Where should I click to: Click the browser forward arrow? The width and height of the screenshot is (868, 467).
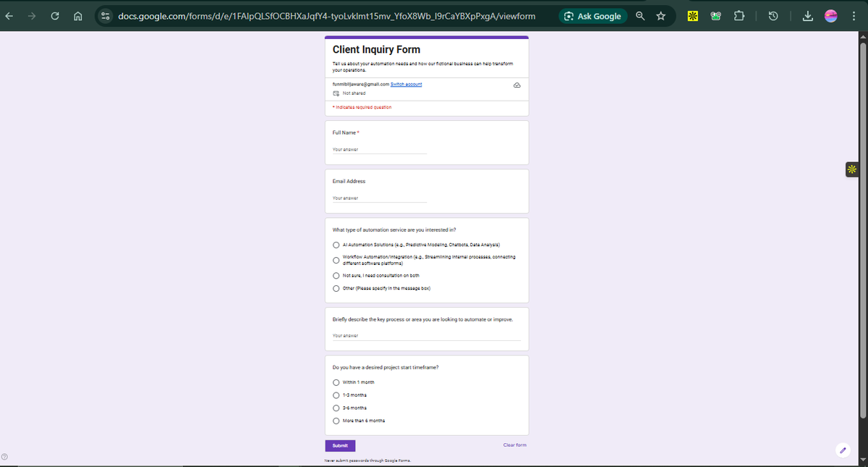click(x=31, y=16)
